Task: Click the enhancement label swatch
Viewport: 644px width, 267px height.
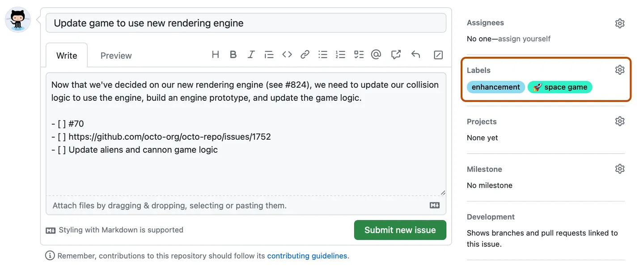Action: coord(496,87)
